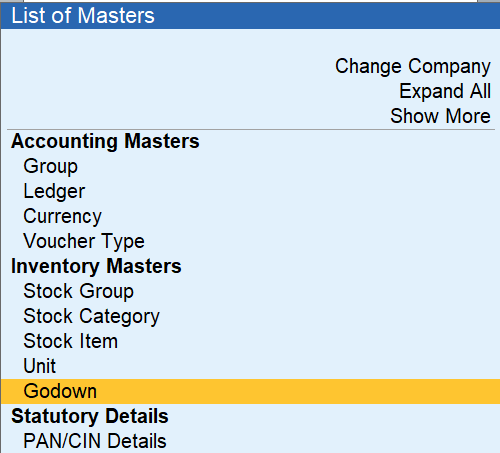Click Inventory Masters section heading

(96, 266)
